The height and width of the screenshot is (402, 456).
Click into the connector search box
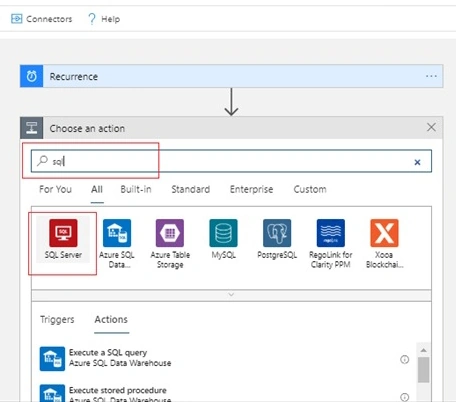[x=231, y=161]
